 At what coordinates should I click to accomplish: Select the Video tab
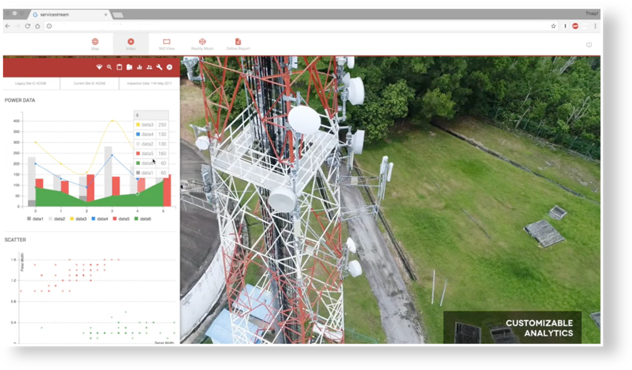click(x=131, y=44)
